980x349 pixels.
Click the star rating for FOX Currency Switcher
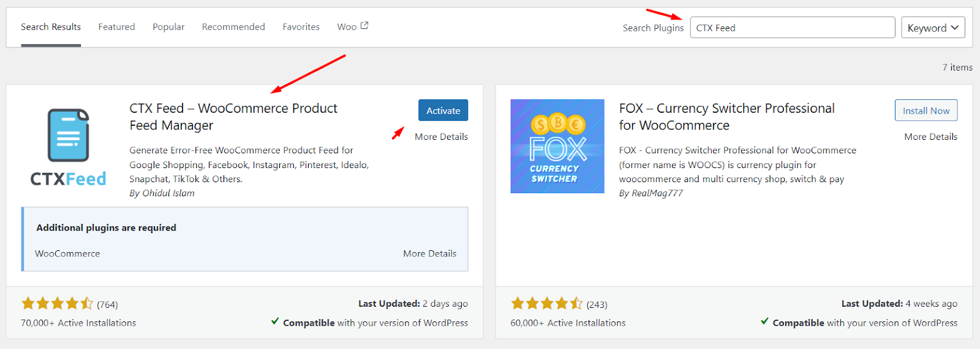pos(546,304)
